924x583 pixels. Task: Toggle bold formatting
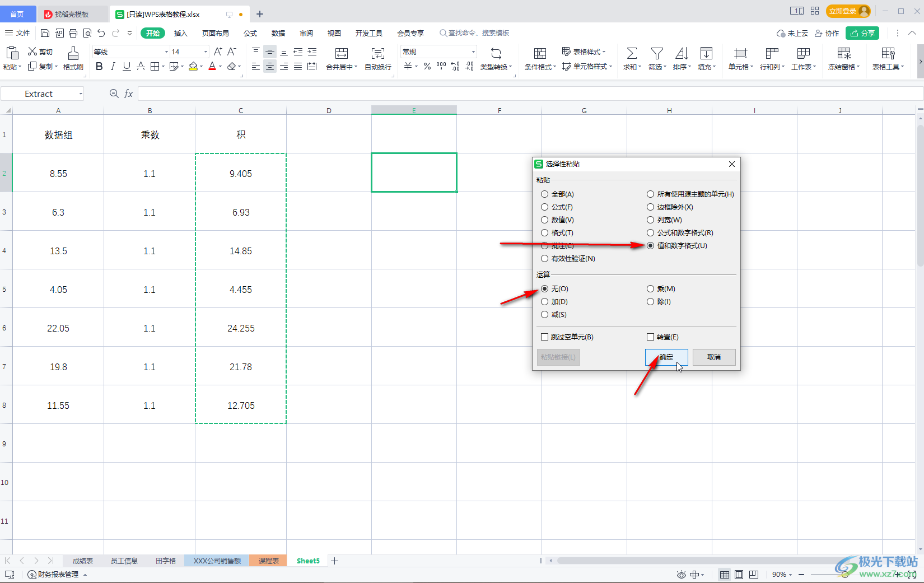99,67
